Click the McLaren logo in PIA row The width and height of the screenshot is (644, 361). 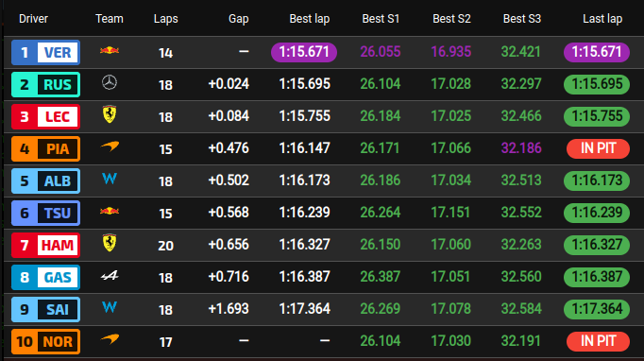(x=110, y=146)
